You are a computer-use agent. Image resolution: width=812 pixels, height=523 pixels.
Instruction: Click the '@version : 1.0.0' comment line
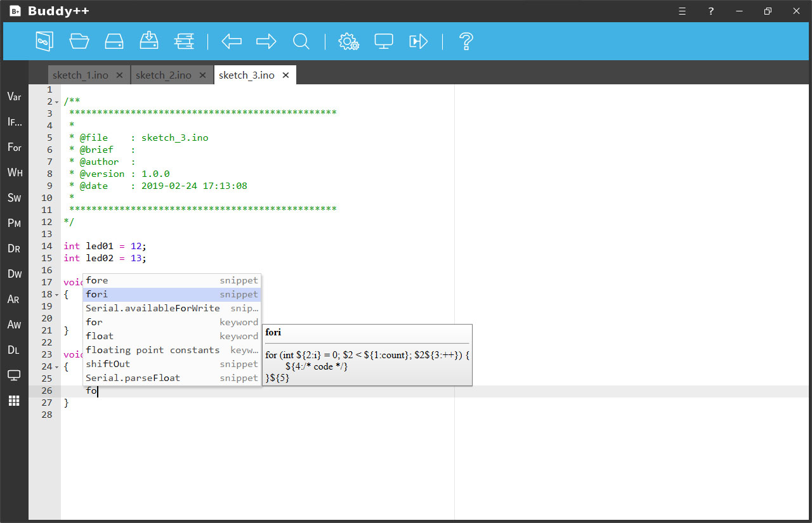[x=119, y=174]
